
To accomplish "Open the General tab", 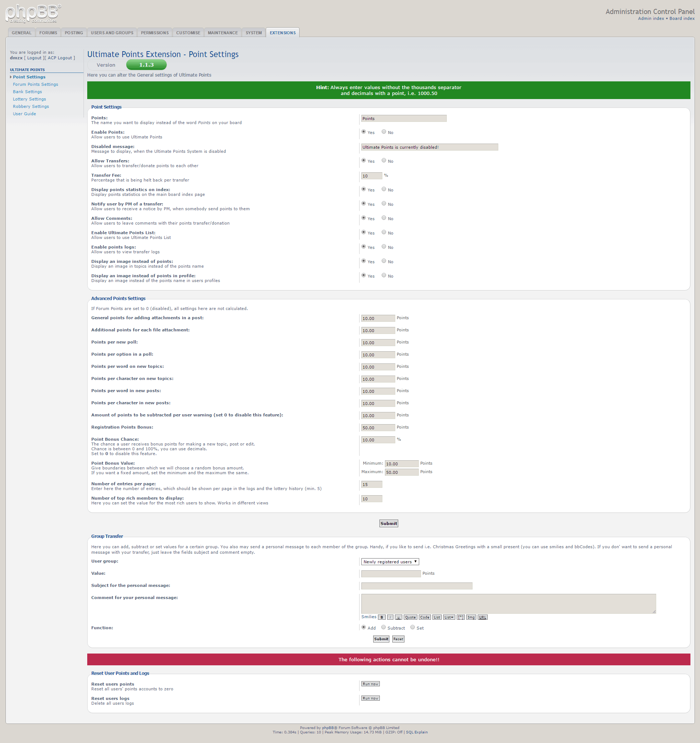I will (22, 32).
